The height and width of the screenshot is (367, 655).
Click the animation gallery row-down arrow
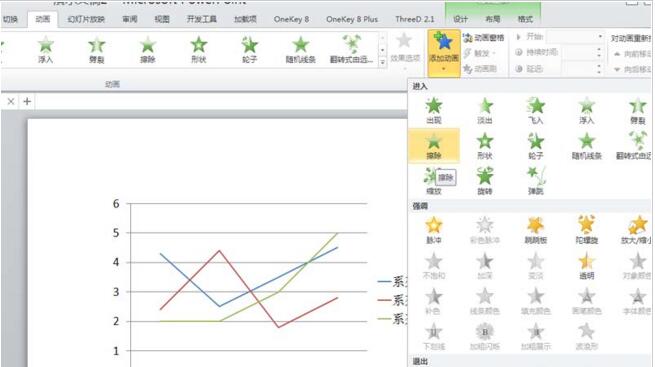point(383,50)
